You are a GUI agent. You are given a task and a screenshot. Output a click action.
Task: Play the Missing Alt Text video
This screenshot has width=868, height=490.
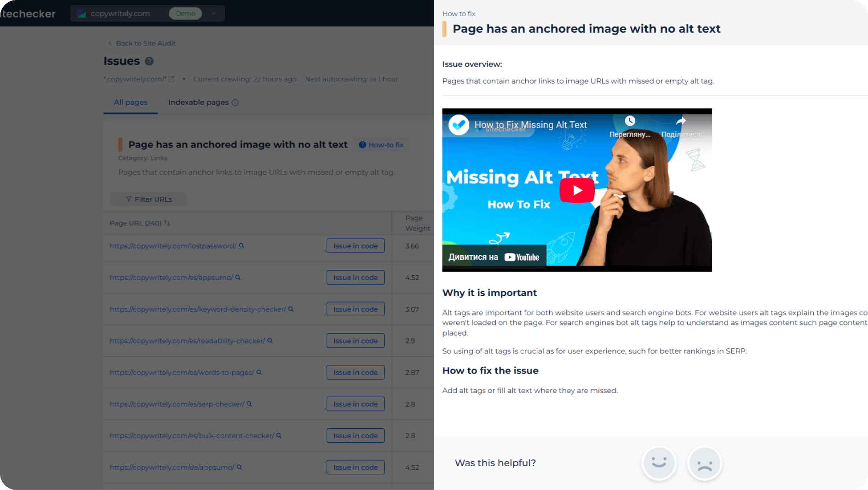point(577,190)
